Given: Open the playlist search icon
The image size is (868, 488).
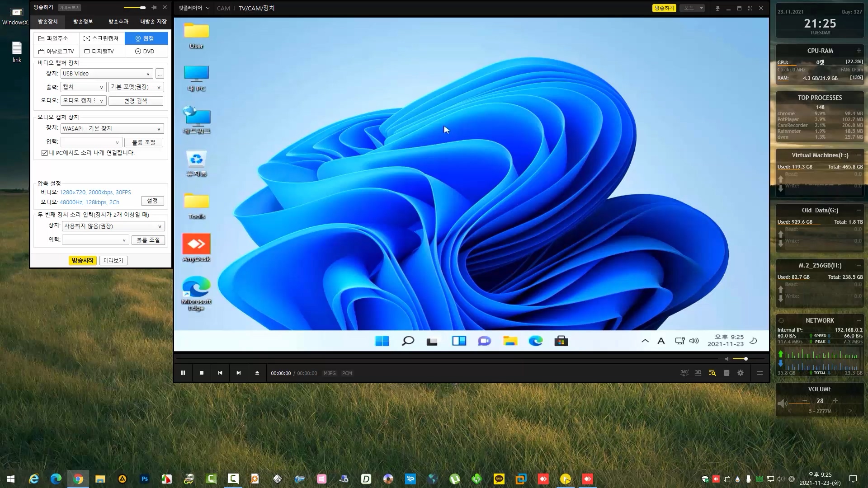Looking at the screenshot, I should [x=712, y=373].
